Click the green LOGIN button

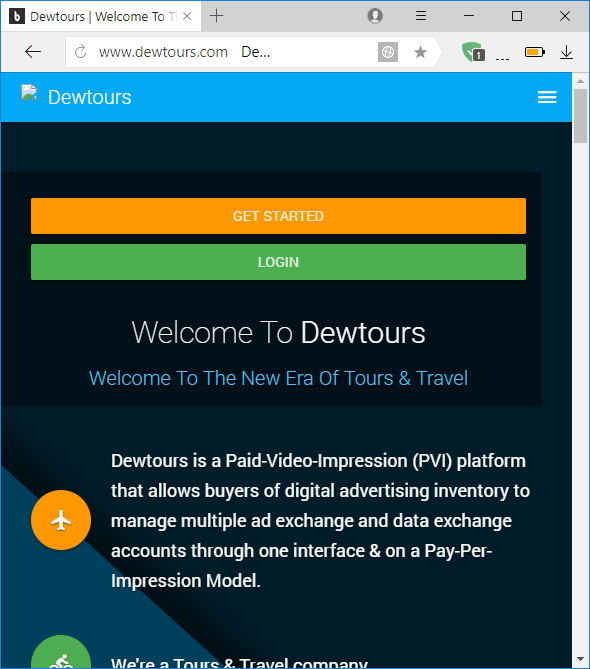click(278, 262)
